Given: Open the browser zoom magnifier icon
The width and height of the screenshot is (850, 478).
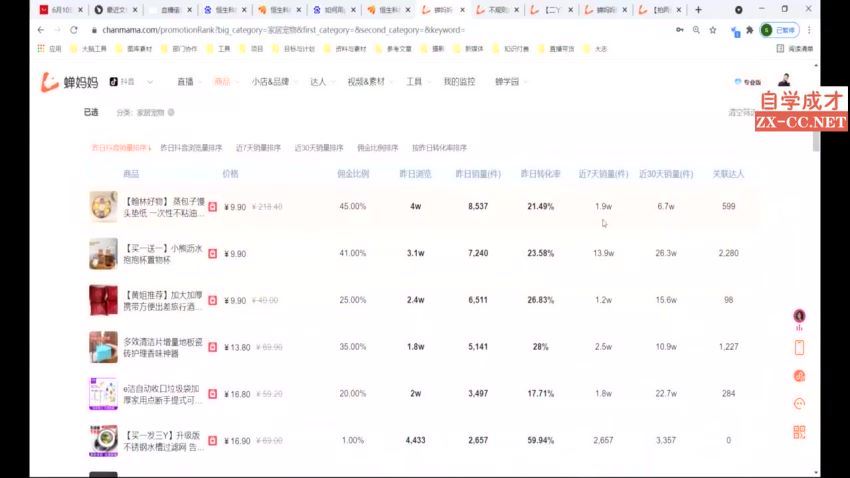Looking at the screenshot, I should (x=696, y=30).
